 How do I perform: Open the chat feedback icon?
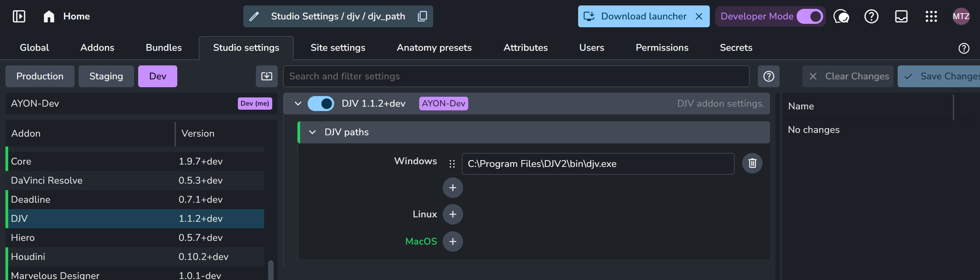point(841,16)
